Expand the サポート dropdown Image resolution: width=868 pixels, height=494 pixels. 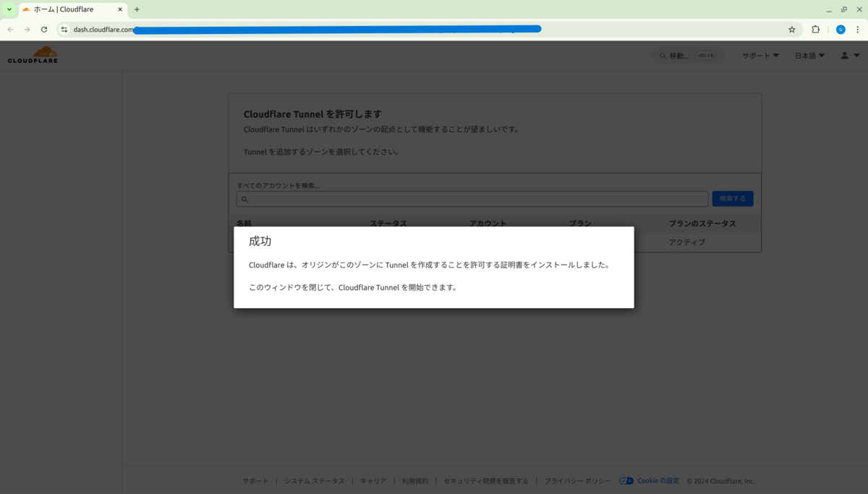(760, 56)
